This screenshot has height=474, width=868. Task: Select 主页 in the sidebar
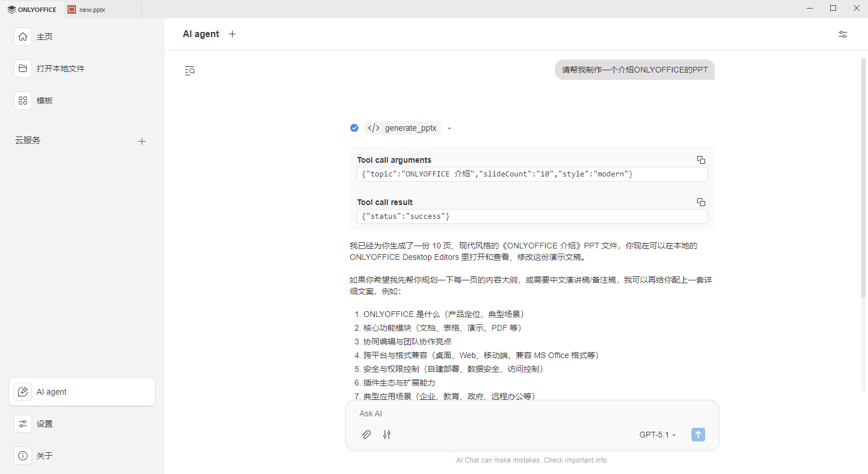coord(23,37)
